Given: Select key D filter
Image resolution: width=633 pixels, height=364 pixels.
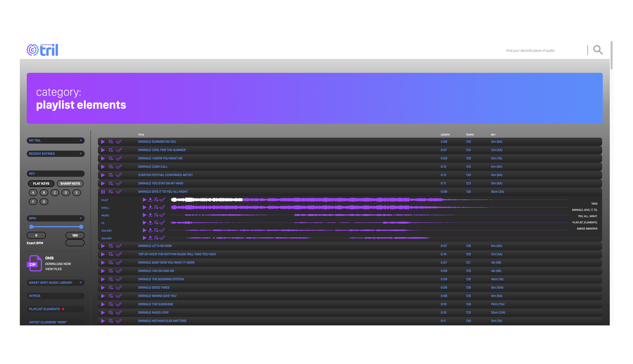Looking at the screenshot, I should [x=66, y=193].
